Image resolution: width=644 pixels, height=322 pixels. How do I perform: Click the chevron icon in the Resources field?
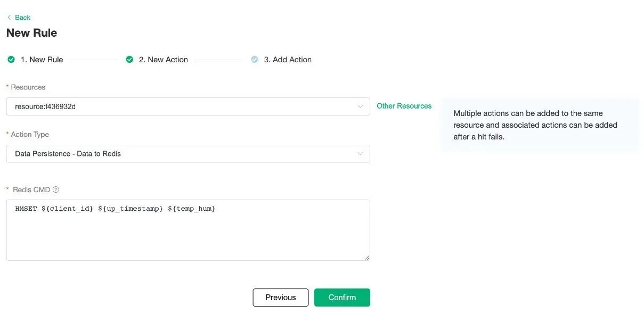pos(360,106)
